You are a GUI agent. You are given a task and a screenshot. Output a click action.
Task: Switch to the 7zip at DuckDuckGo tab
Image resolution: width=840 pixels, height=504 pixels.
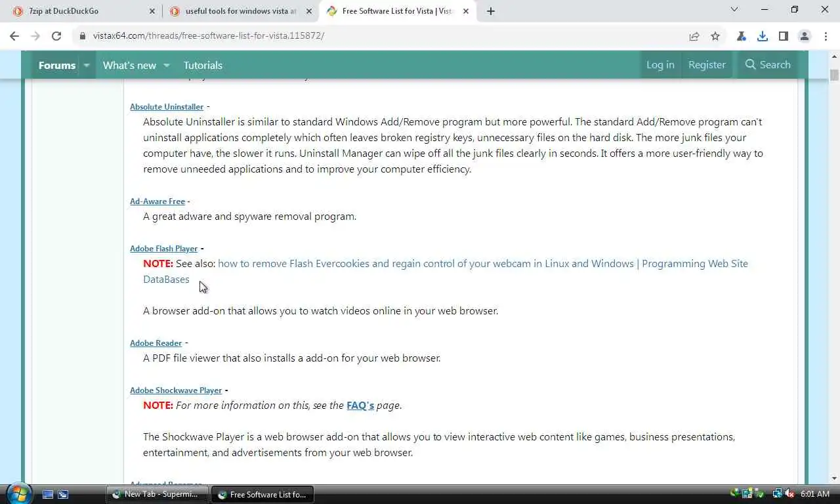pos(84,11)
